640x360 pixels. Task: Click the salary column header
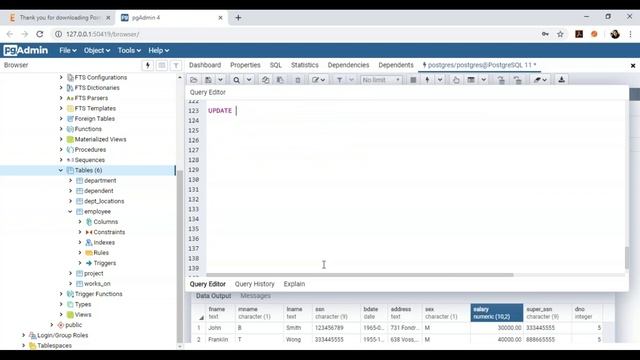(x=496, y=313)
